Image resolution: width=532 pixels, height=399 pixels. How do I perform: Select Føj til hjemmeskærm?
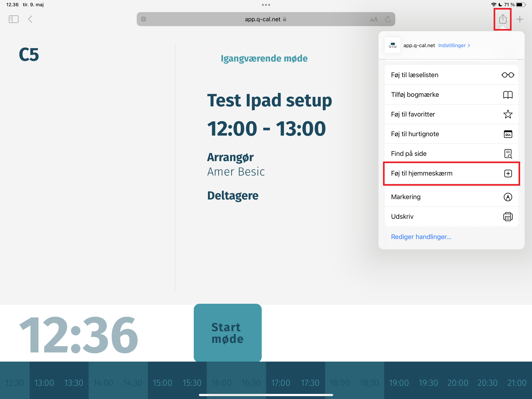point(451,174)
